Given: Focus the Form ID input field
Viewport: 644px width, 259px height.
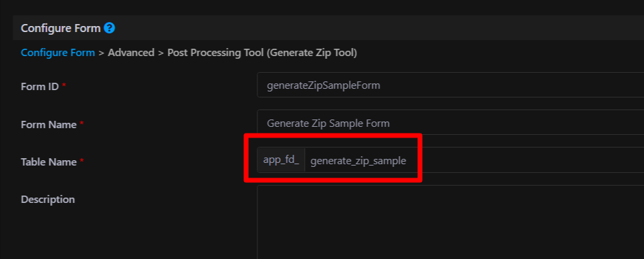Looking at the screenshot, I should point(450,85).
